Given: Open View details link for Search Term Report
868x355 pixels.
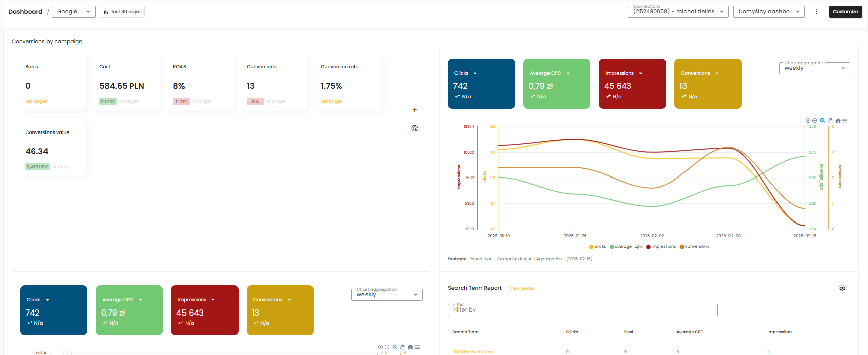Looking at the screenshot, I should pyautogui.click(x=522, y=289).
